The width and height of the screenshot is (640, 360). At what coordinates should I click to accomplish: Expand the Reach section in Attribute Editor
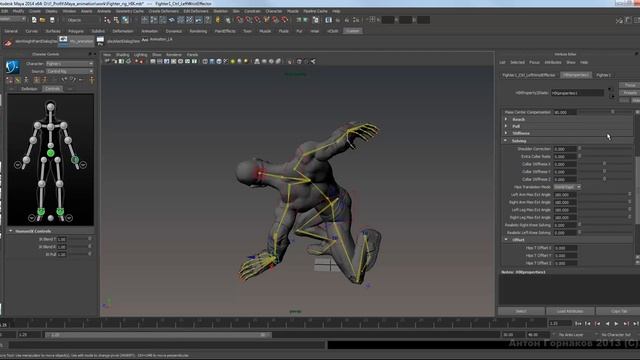[506, 119]
